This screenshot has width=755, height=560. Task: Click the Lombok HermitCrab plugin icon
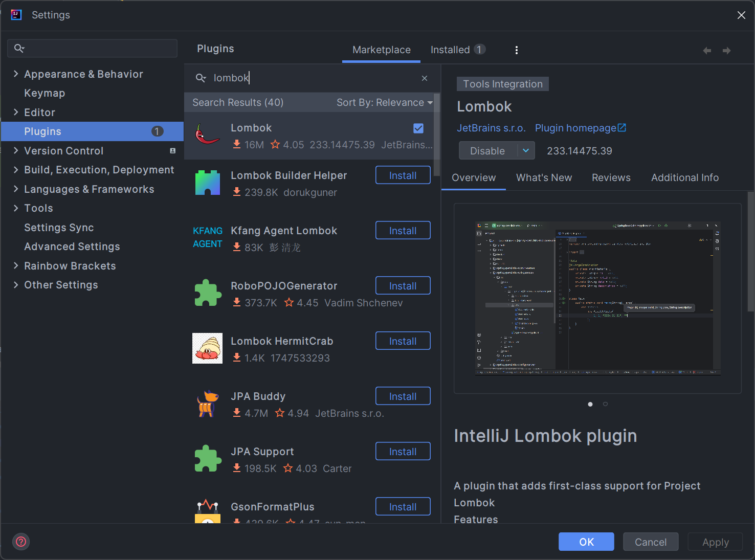(207, 348)
